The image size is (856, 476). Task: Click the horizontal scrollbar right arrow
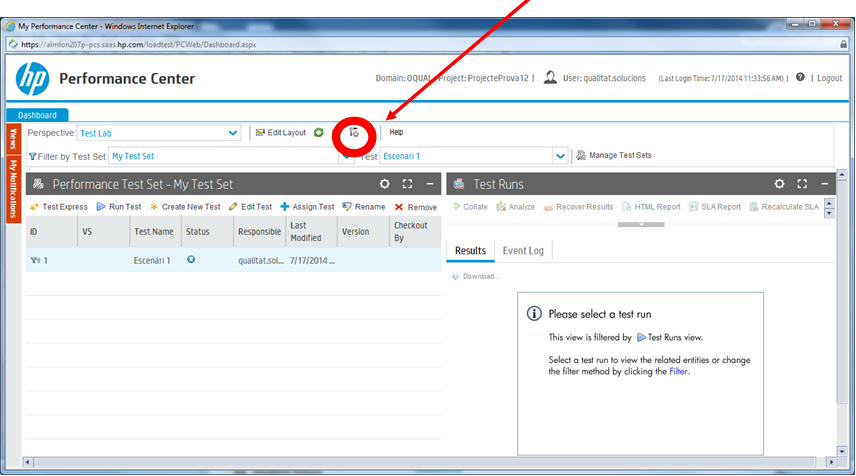point(831,462)
